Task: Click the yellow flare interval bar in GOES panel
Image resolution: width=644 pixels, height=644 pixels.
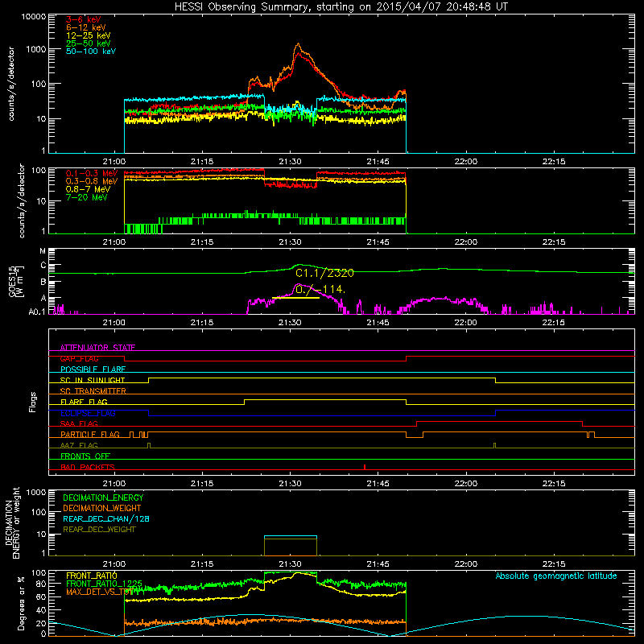Action: [295, 298]
